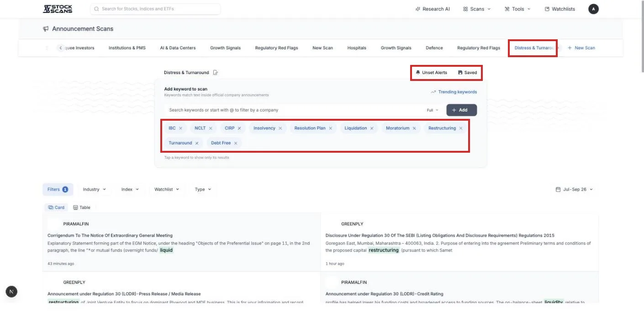Remove the IBC keyword chip
The image size is (644, 320).
tap(181, 128)
